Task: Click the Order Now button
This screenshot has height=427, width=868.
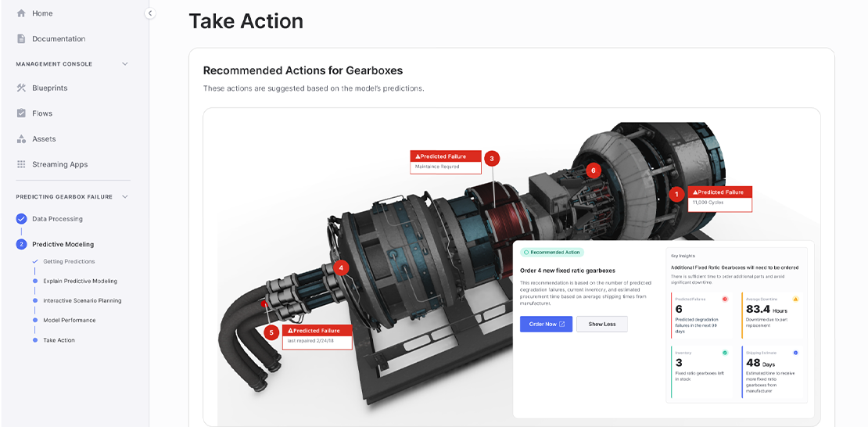Action: tap(546, 324)
